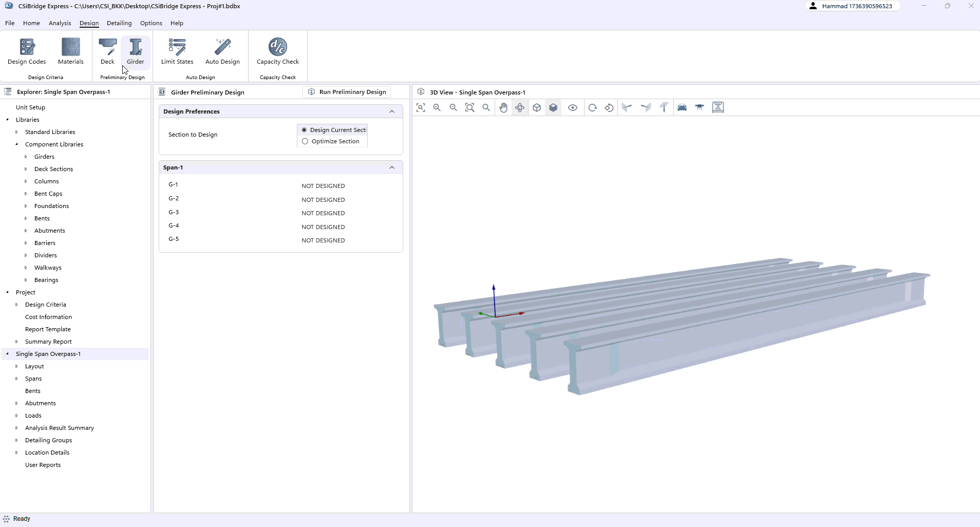Switch to the car view icon

tap(682, 107)
